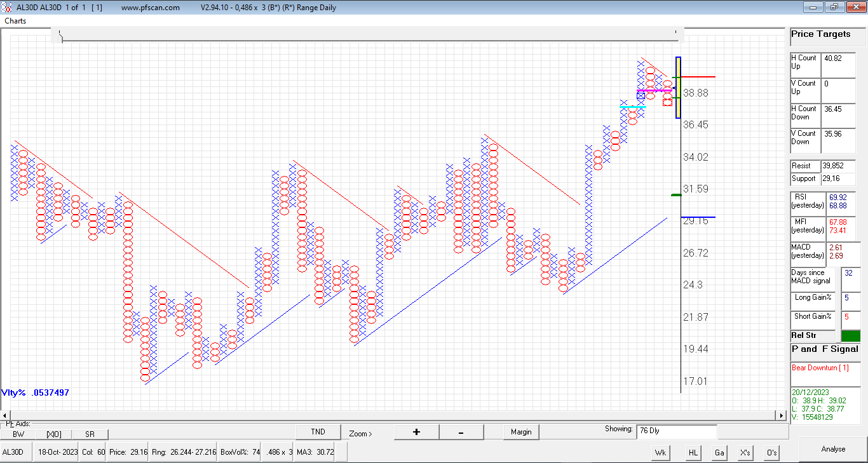
Task: Open the Charts menu
Action: coord(15,21)
